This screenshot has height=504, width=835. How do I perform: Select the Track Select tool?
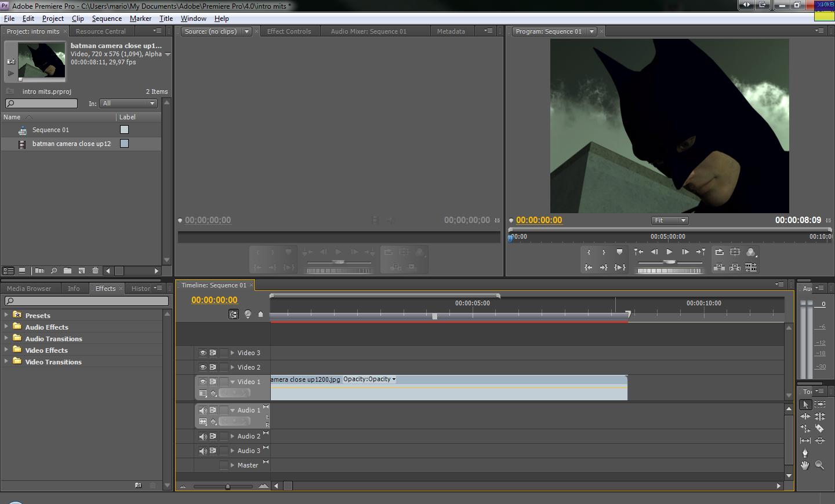[x=820, y=404]
